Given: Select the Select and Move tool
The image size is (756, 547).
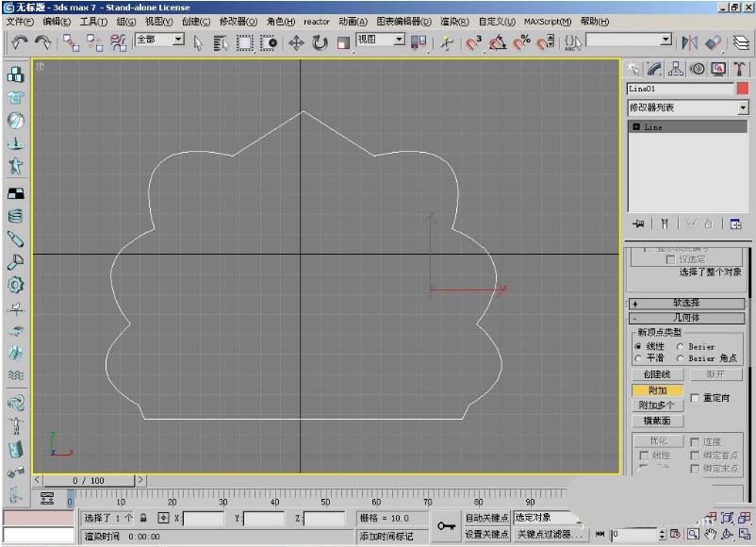Looking at the screenshot, I should (x=295, y=42).
